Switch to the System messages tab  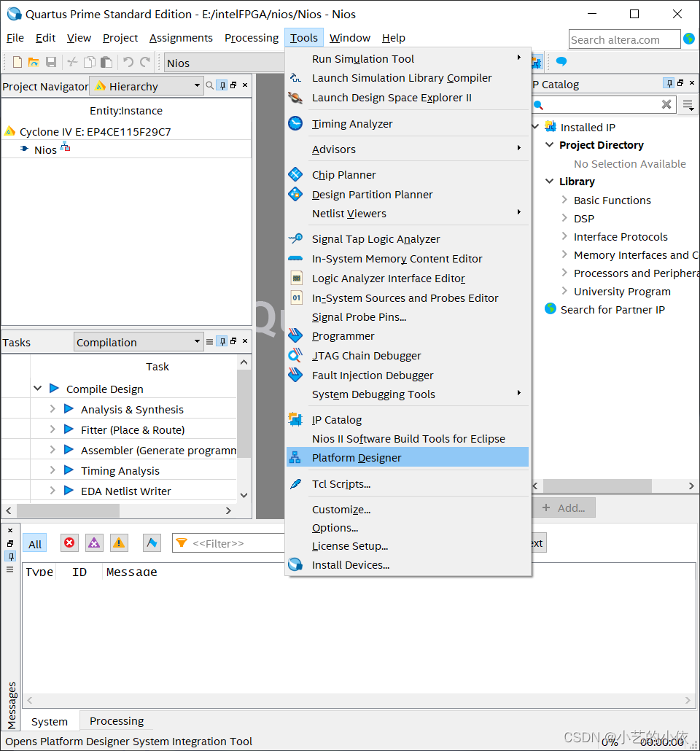(50, 721)
